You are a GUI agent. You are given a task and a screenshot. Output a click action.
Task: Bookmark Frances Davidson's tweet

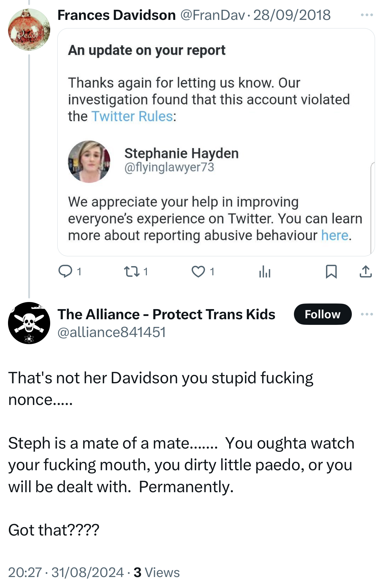(x=331, y=271)
